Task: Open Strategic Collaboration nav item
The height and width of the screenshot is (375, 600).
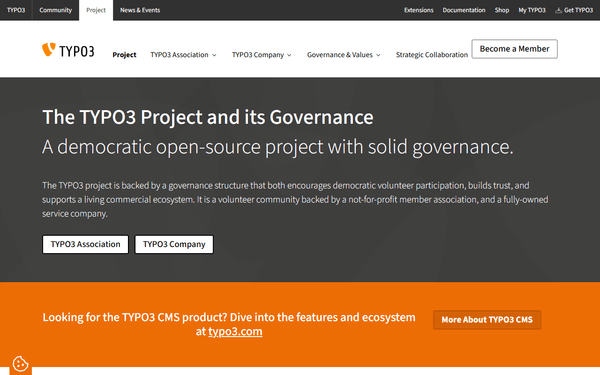Action: (432, 55)
